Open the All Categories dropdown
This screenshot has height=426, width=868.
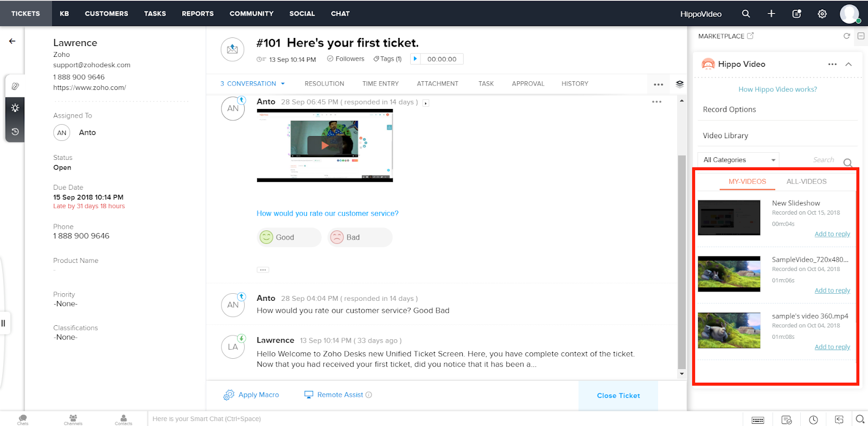tap(738, 160)
